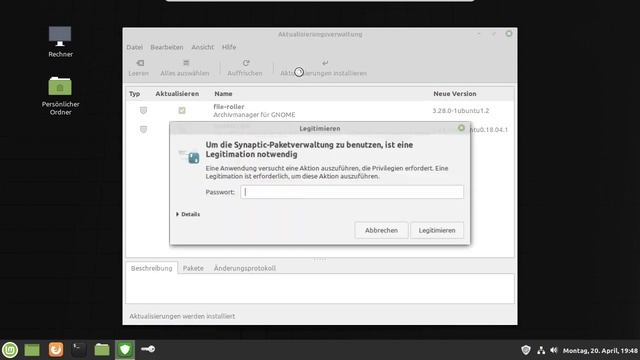
Task: Switch to the Änderungsprotokoll tab
Action: pos(245,268)
